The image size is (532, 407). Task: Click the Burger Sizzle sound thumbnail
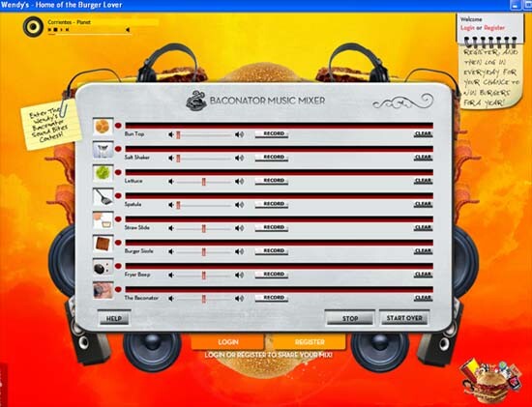click(103, 244)
